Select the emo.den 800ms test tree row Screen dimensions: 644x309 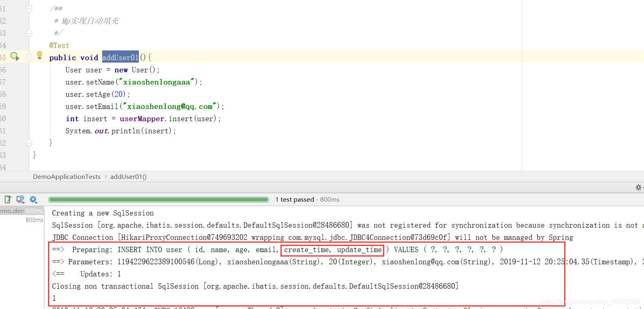click(22, 211)
